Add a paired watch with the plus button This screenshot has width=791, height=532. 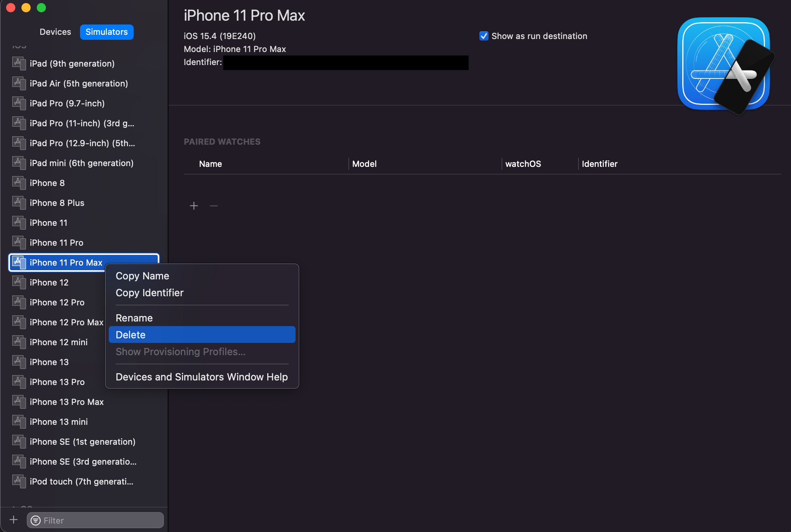click(194, 206)
